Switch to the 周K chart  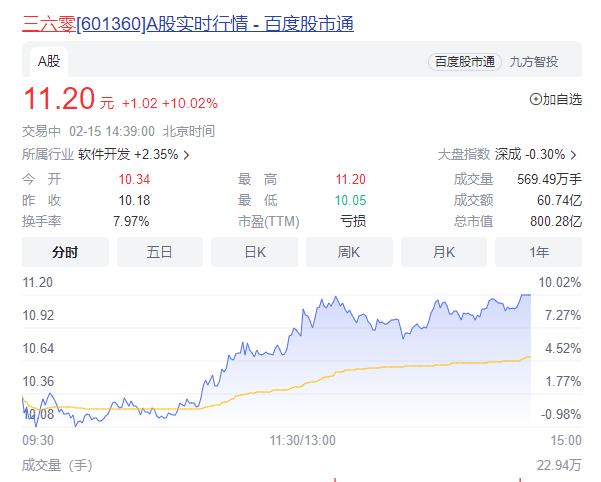pyautogui.click(x=348, y=252)
